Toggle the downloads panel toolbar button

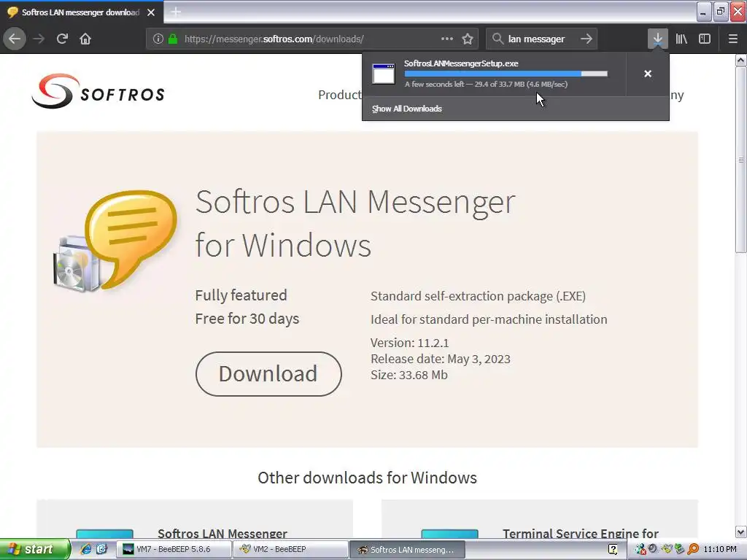[x=657, y=39]
